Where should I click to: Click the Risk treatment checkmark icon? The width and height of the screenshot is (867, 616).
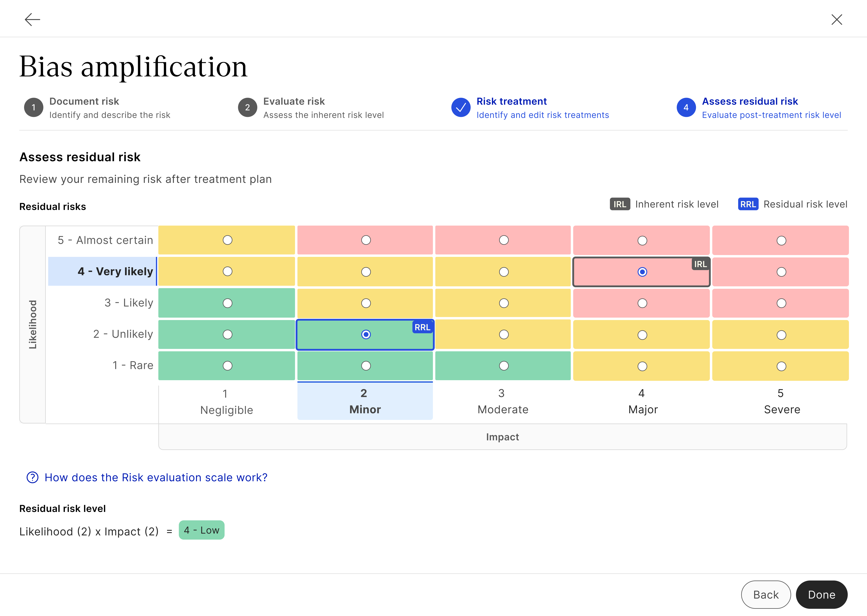coord(460,108)
